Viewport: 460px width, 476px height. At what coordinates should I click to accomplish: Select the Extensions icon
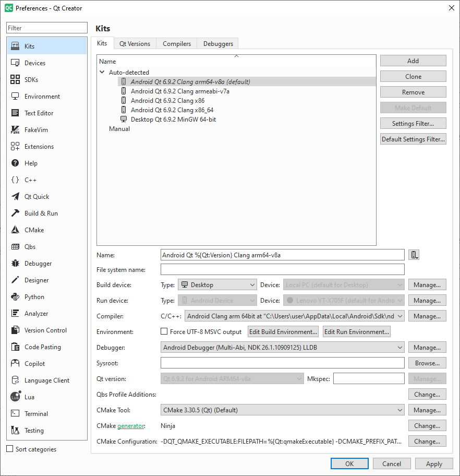pyautogui.click(x=15, y=146)
